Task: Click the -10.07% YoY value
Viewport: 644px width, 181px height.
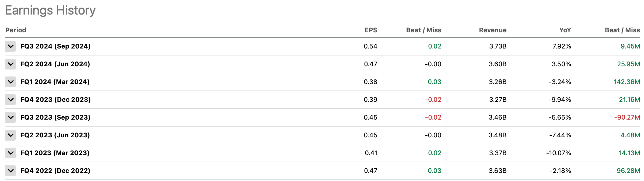Action: pyautogui.click(x=558, y=153)
